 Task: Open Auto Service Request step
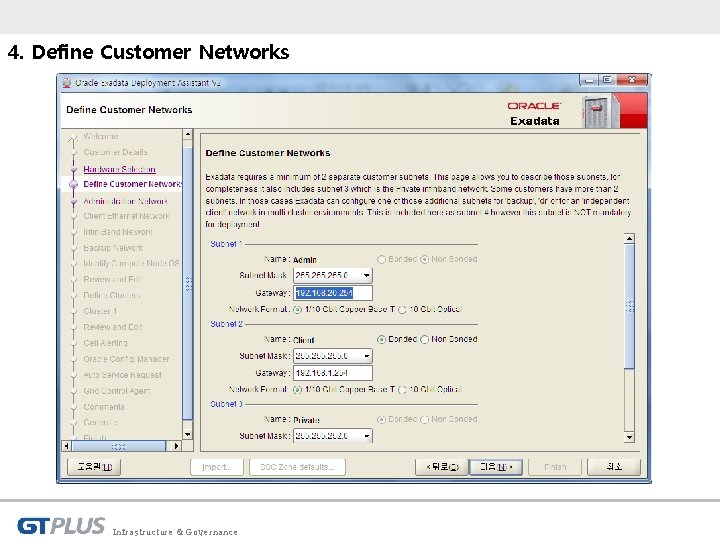tap(122, 375)
